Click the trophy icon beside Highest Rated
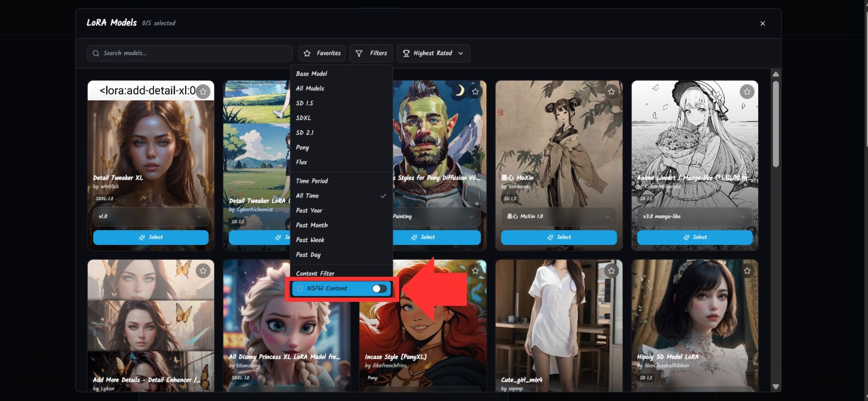868x401 pixels. pos(406,53)
